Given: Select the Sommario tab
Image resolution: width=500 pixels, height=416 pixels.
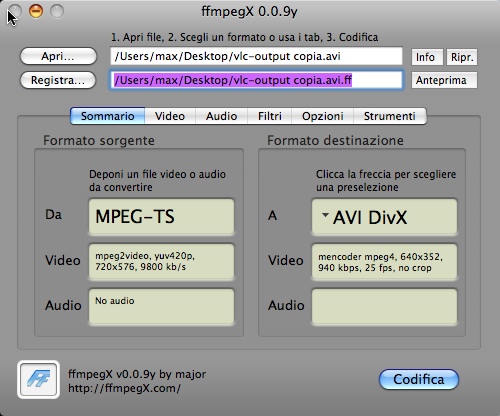Looking at the screenshot, I should (x=107, y=116).
